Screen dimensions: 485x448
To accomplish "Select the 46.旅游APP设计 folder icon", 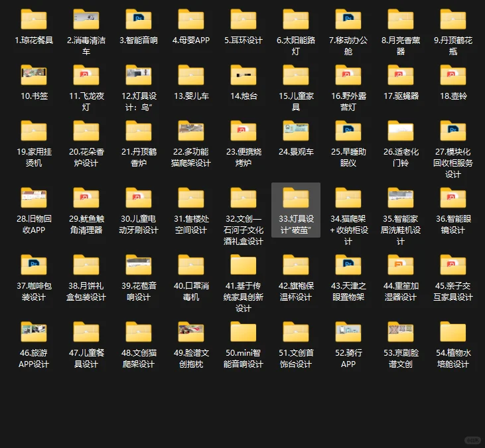I will click(34, 332).
